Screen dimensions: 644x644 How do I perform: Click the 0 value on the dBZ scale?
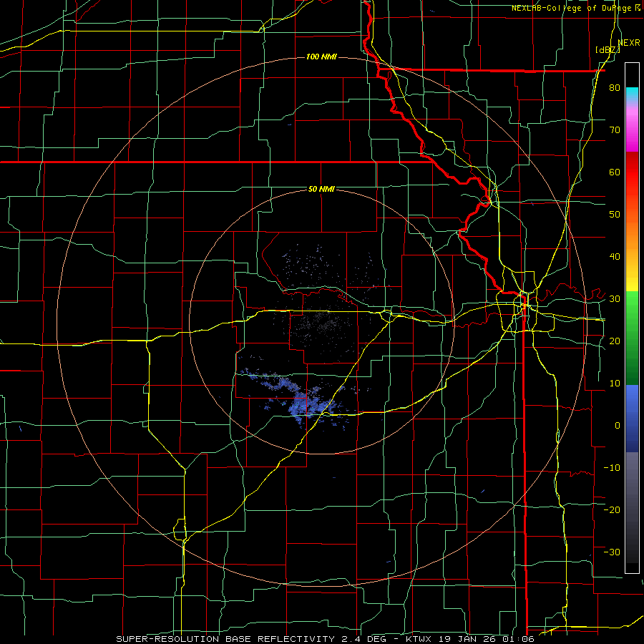tap(618, 426)
